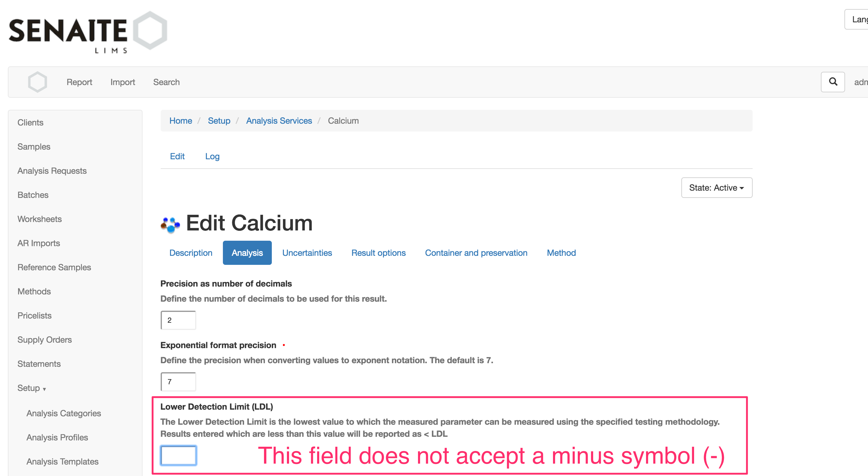The height and width of the screenshot is (476, 868).
Task: Collapse the Setup menu in the sidebar
Action: click(x=31, y=388)
